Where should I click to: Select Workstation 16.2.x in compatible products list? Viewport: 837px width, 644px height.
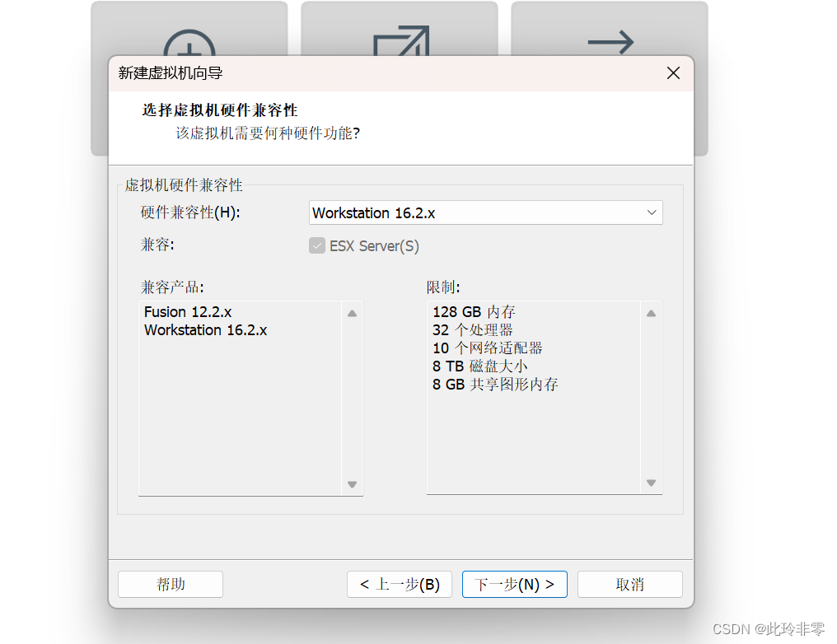click(x=205, y=329)
